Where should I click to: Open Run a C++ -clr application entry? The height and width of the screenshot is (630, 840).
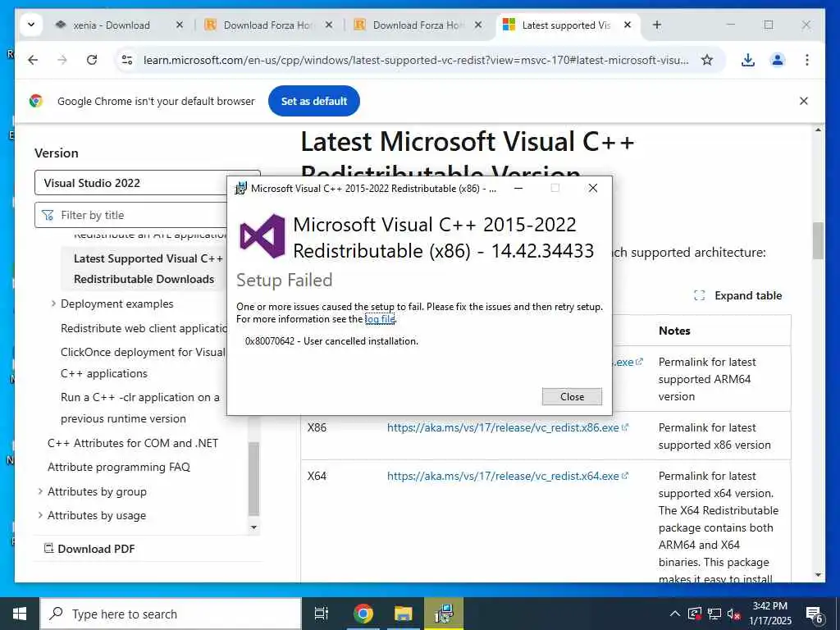coord(139,408)
